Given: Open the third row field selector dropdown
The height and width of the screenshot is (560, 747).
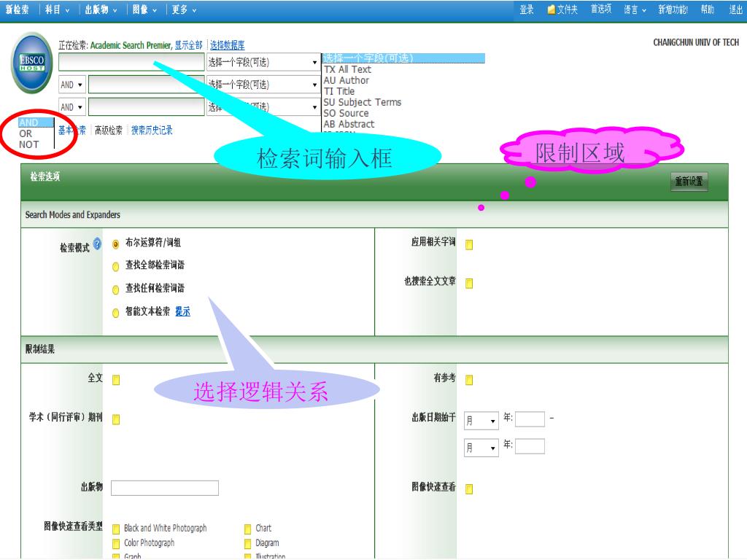Looking at the screenshot, I should point(263,106).
